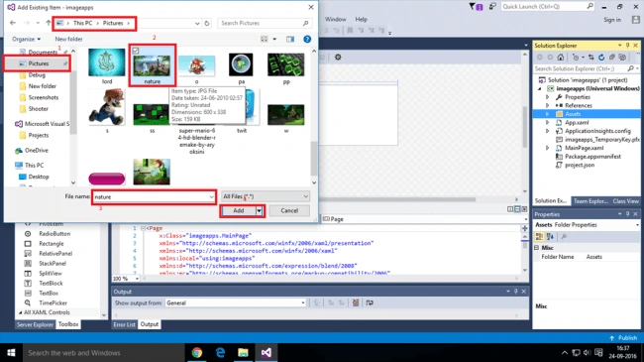The height and width of the screenshot is (362, 644).
Task: Select TimePicker in the Toolbox
Action: (x=53, y=302)
